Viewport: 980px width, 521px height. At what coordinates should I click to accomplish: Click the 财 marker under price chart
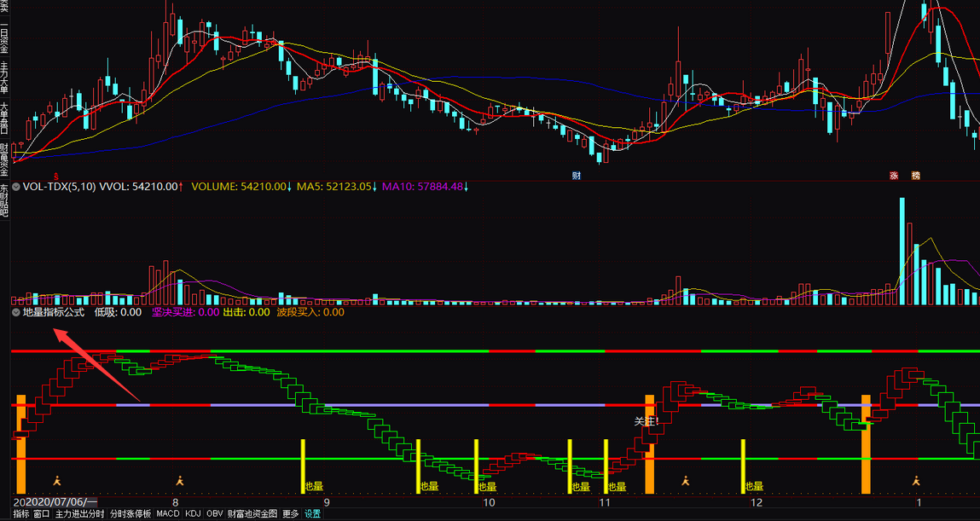tap(577, 177)
